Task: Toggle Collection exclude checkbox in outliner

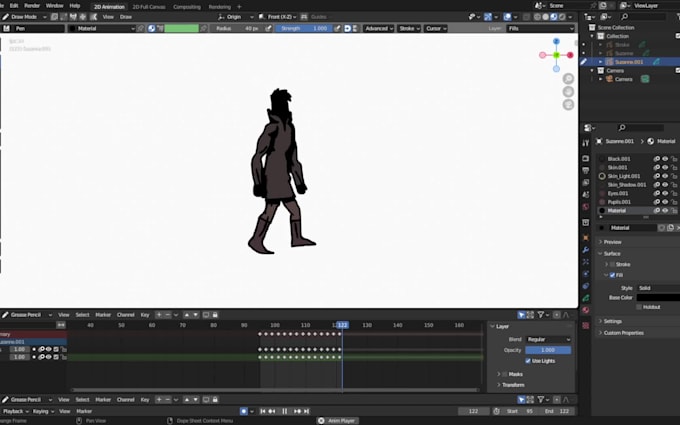Action: [677, 36]
